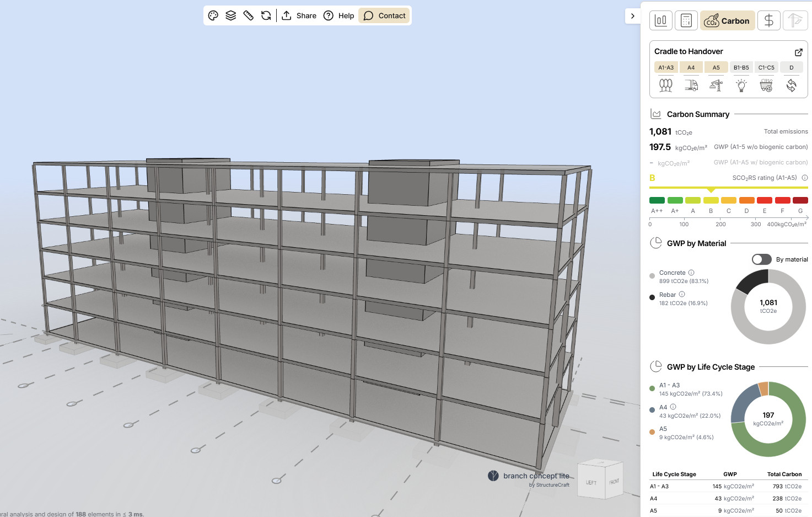Click the info icon next to Concrete
Screen dimensions: 812x517
coord(691,273)
